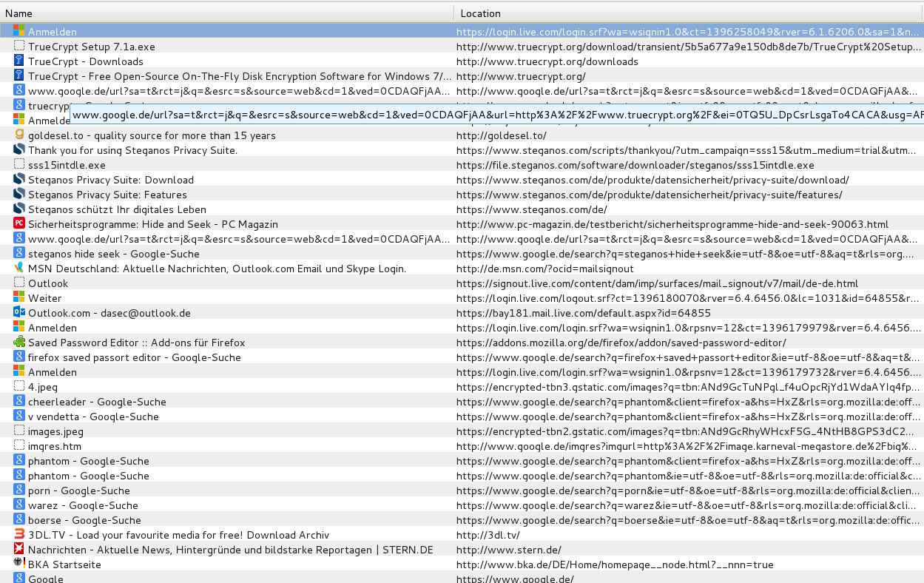Click Steganos icon beside 'Thank you for using Steganos'
924x583 pixels.
pos(19,150)
